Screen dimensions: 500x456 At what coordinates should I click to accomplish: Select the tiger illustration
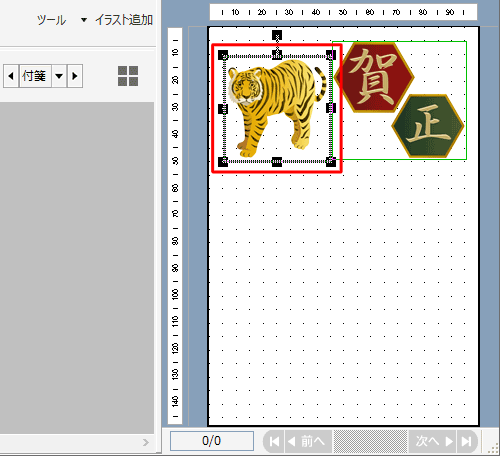click(276, 108)
